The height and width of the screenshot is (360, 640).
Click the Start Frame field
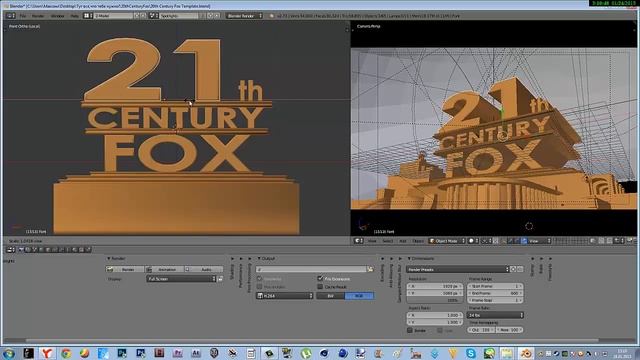coord(495,286)
